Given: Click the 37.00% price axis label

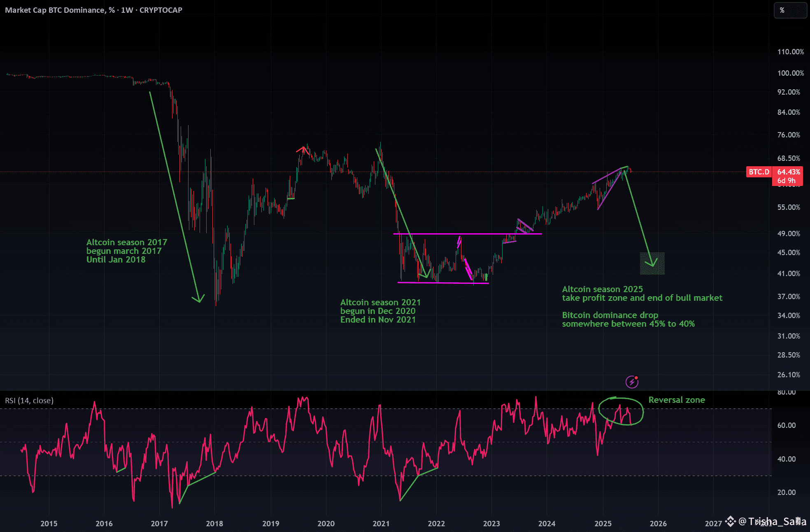Looking at the screenshot, I should tap(789, 297).
